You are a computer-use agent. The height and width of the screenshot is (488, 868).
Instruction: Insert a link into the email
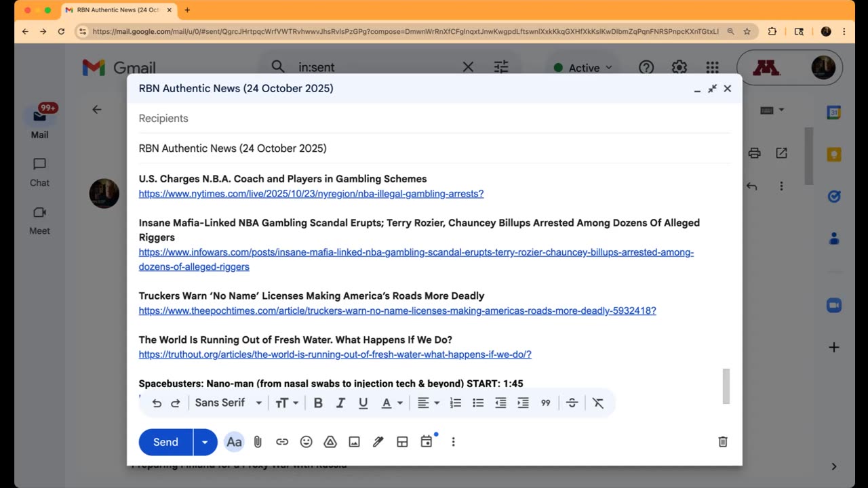point(282,442)
